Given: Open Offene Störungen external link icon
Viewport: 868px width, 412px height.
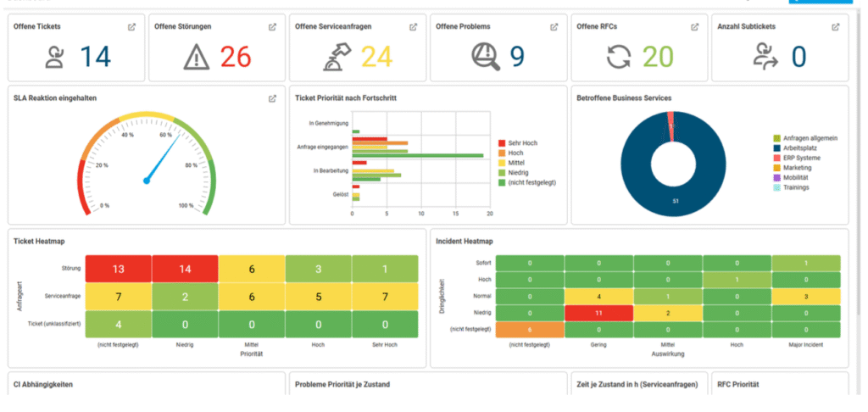Looking at the screenshot, I should click(272, 26).
